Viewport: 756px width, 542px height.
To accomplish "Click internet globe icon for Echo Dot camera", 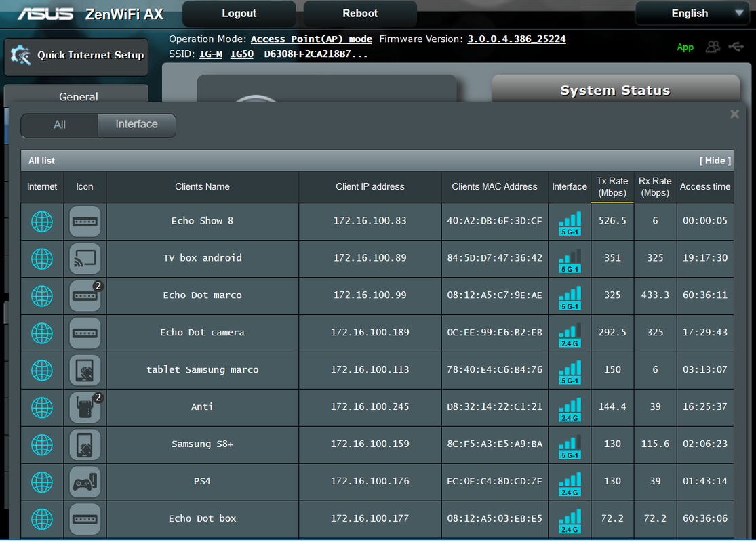I will point(42,333).
